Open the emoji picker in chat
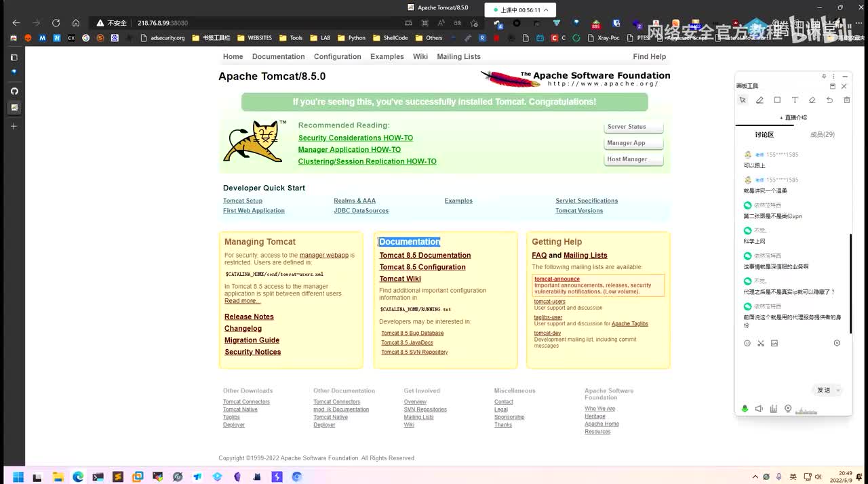 coord(747,343)
